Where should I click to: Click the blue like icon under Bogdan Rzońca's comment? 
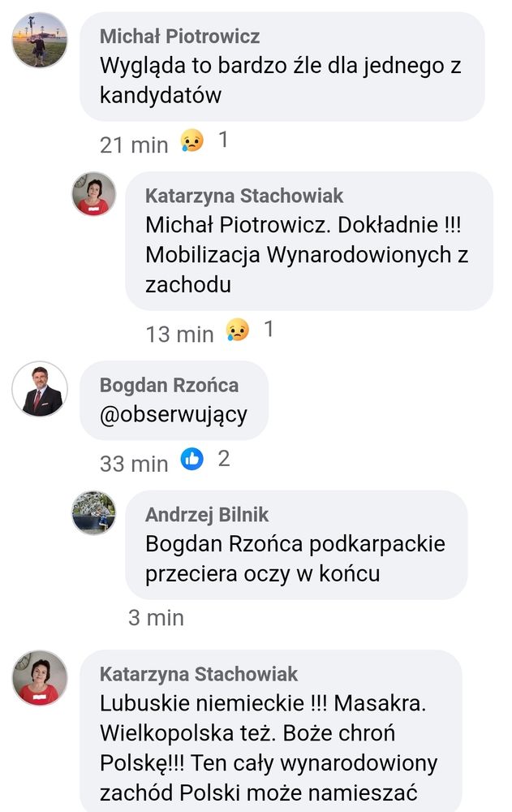point(191,459)
